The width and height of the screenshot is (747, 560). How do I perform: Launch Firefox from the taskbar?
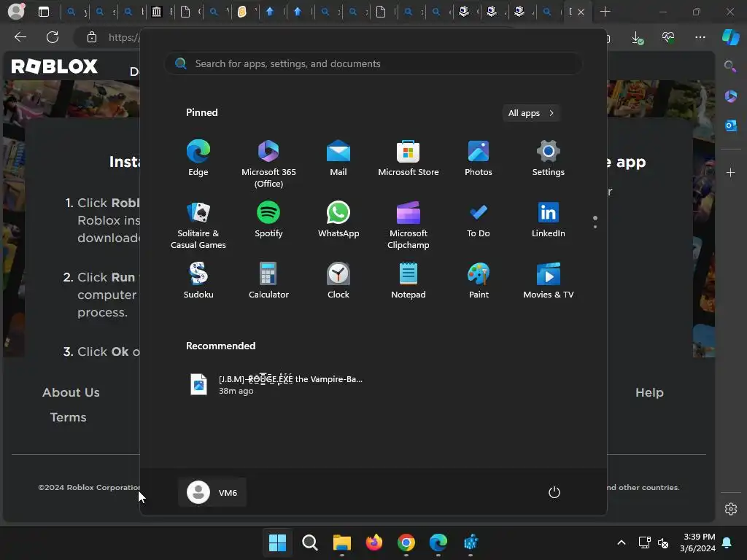[x=374, y=542]
